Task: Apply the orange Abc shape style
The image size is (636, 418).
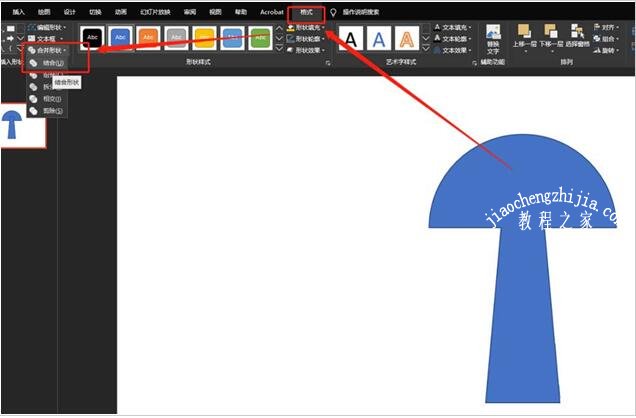Action: [148, 38]
